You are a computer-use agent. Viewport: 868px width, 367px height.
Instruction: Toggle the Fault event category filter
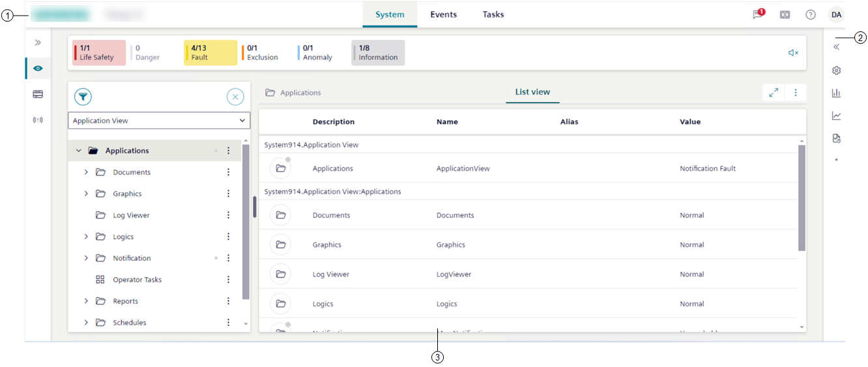point(210,53)
